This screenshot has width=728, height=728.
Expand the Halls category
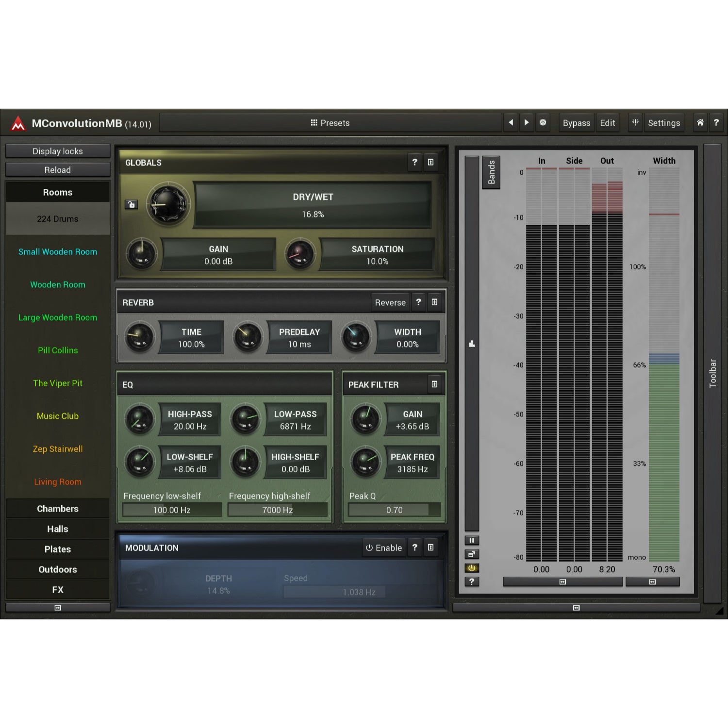[58, 529]
